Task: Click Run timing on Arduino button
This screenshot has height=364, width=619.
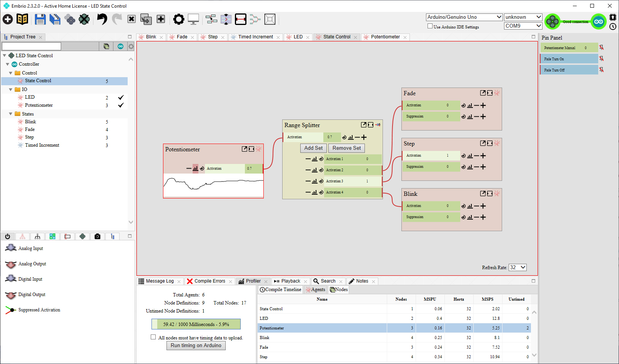Action: click(196, 345)
